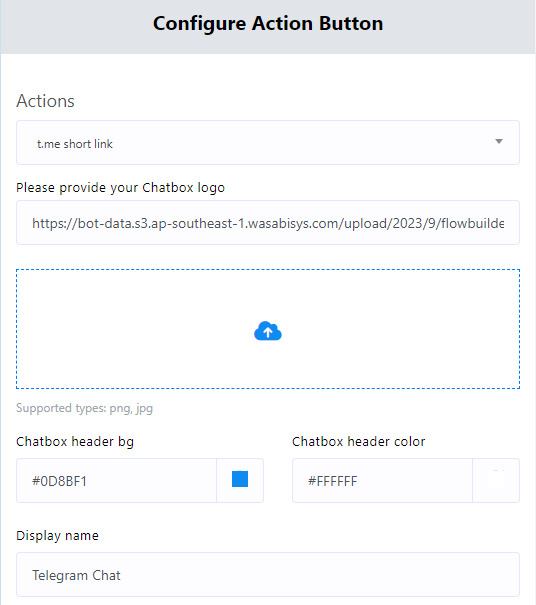The width and height of the screenshot is (536, 605).
Task: Click the Chatbox logo URL field
Action: [268, 223]
